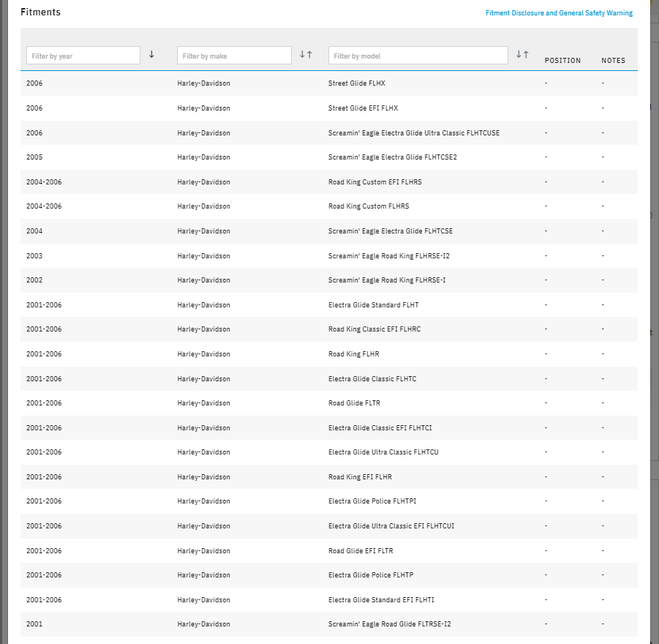Sort fitments by year arrow icon

pos(151,54)
